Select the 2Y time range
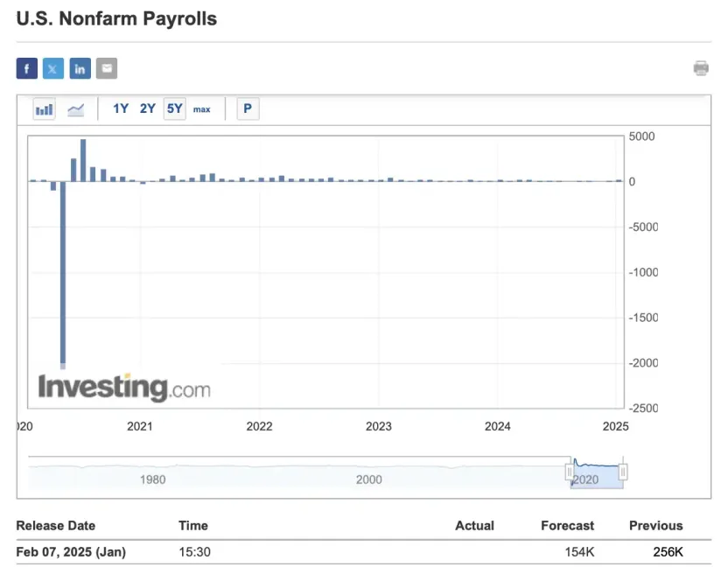 (148, 109)
